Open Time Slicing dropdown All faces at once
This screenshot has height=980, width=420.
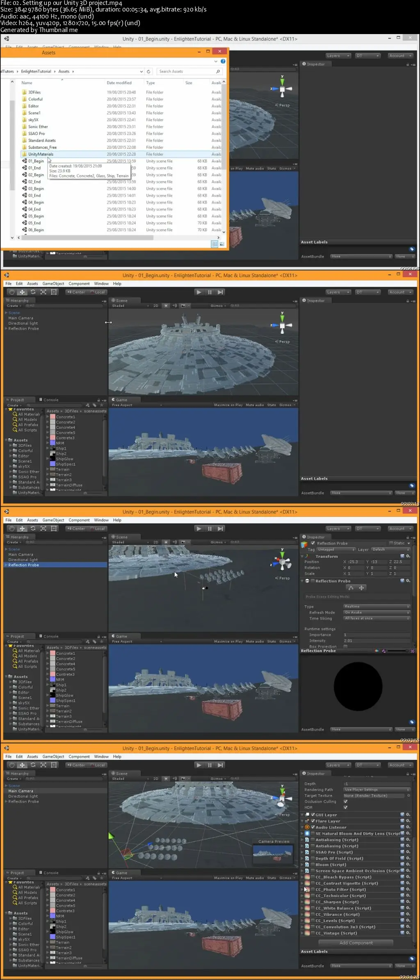click(377, 618)
